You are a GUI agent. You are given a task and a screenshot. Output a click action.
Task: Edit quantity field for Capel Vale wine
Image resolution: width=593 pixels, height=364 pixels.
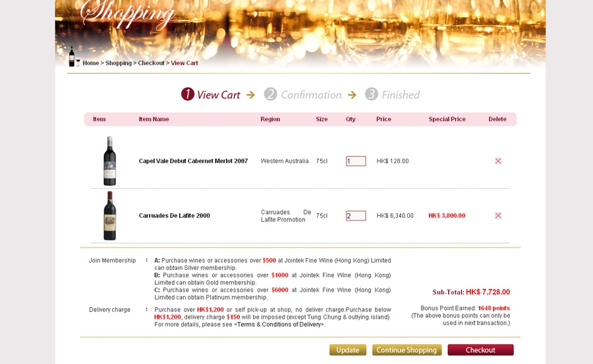356,161
